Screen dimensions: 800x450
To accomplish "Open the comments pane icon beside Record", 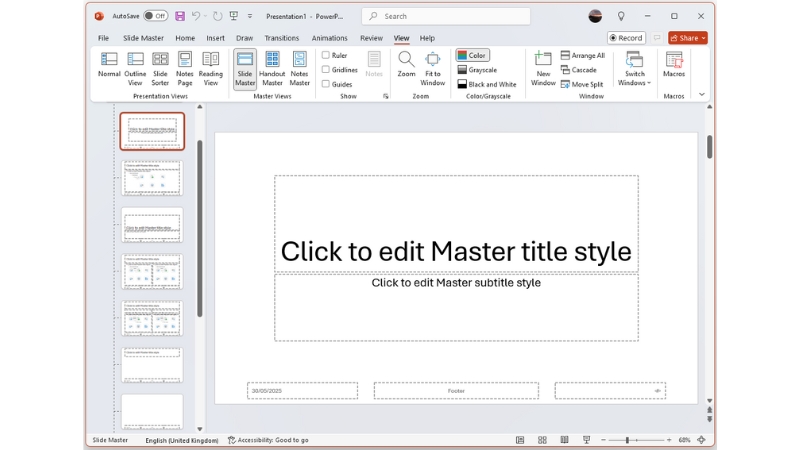I will click(x=657, y=38).
